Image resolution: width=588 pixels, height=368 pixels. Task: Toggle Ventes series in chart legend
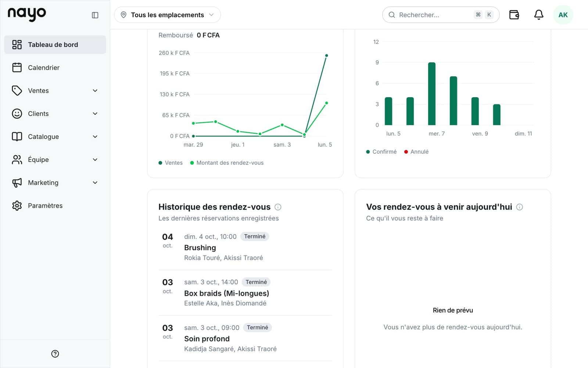coord(171,163)
